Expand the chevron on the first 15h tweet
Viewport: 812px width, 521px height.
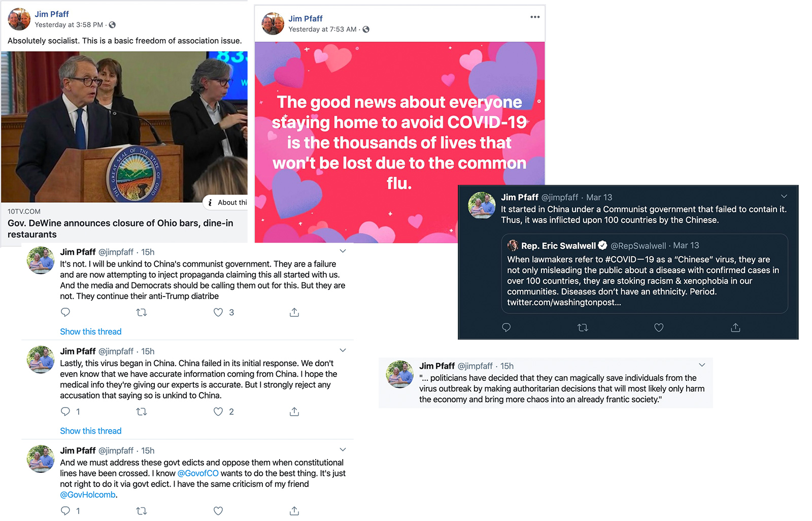[x=343, y=251]
